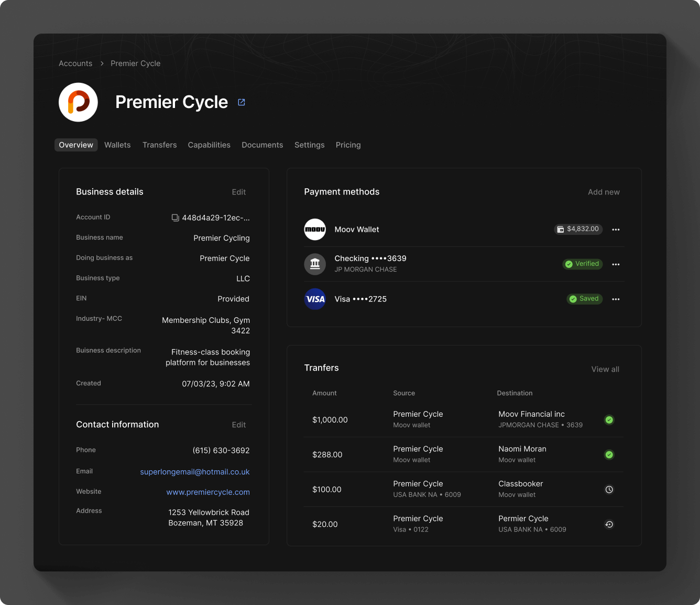Screen dimensions: 700x605
Task: Open the more options menu for Visa 2725
Action: [x=616, y=299]
